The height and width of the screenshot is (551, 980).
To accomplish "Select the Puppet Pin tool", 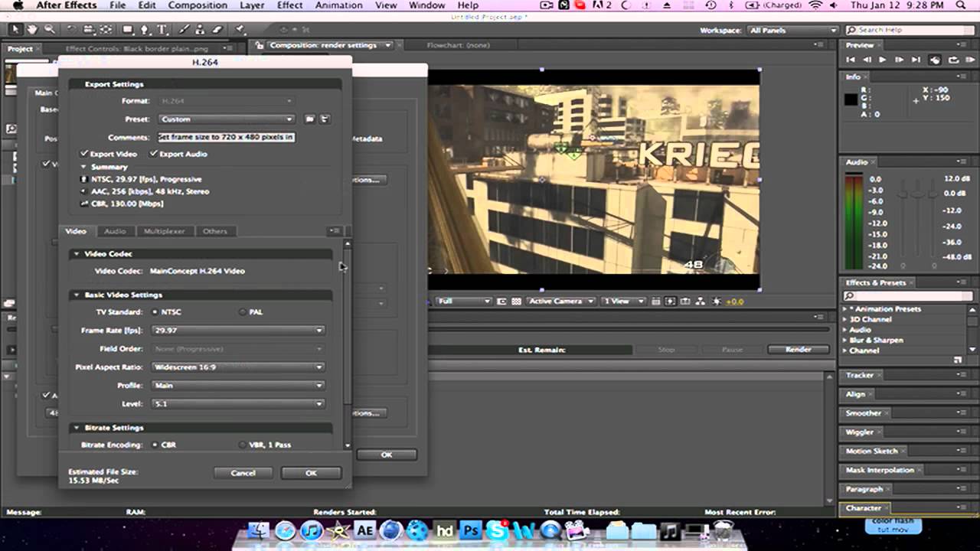I will tap(240, 30).
